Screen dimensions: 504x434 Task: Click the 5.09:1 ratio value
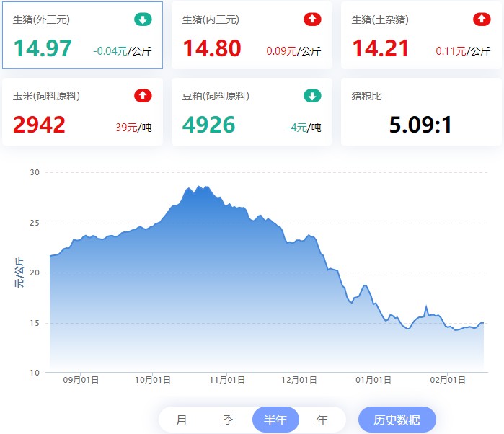click(420, 125)
